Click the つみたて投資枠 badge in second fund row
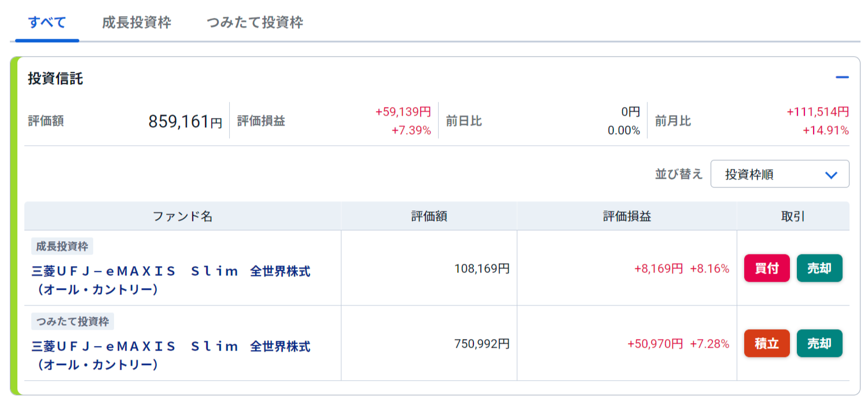The height and width of the screenshot is (405, 868). coord(73,322)
